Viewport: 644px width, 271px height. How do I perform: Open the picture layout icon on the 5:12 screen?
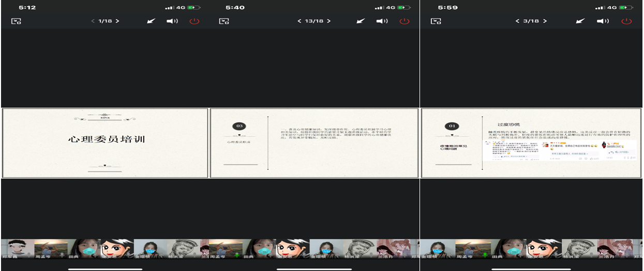pyautogui.click(x=16, y=21)
